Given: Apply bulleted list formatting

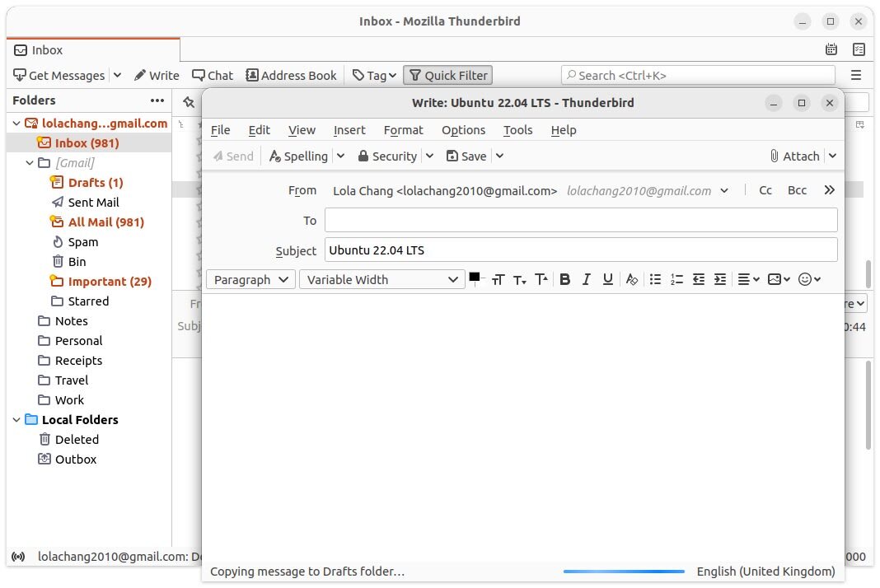Looking at the screenshot, I should pos(655,279).
